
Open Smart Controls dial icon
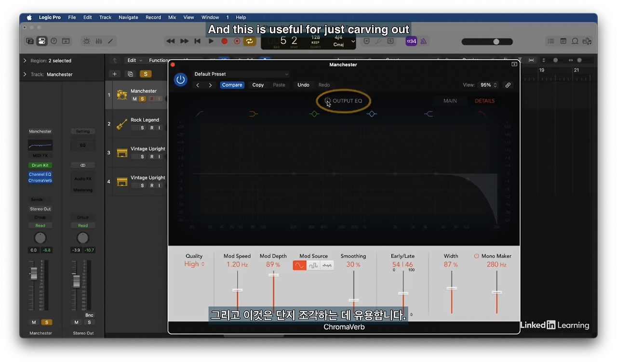tap(87, 41)
